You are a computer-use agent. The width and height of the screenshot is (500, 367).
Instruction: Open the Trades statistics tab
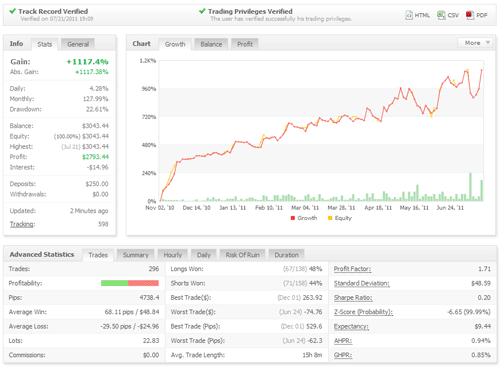point(98,255)
